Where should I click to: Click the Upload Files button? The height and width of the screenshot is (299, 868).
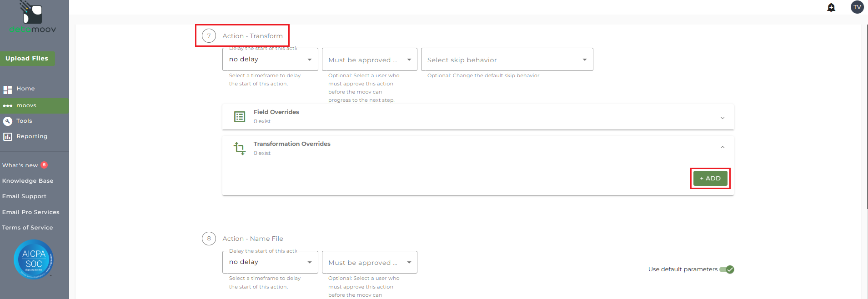(27, 59)
